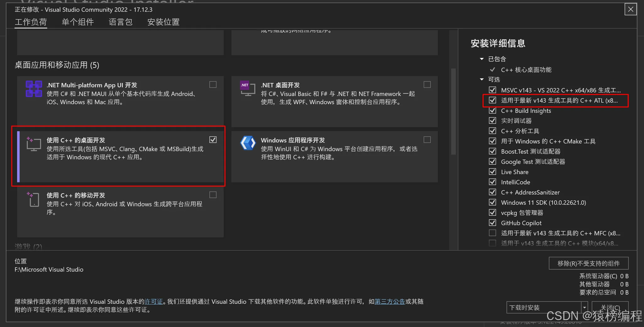Uncheck Windows 11 SDK (10.0.22621.0)
644x327 pixels.
point(492,202)
